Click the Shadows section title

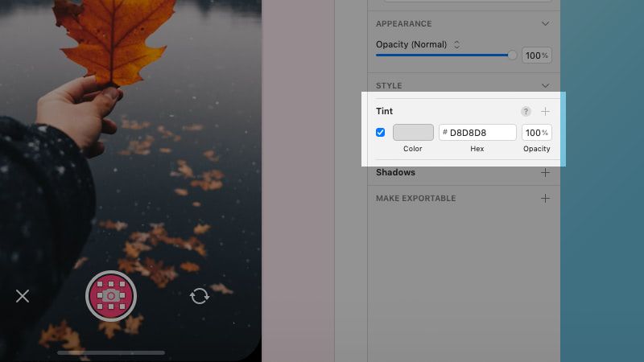coord(395,172)
